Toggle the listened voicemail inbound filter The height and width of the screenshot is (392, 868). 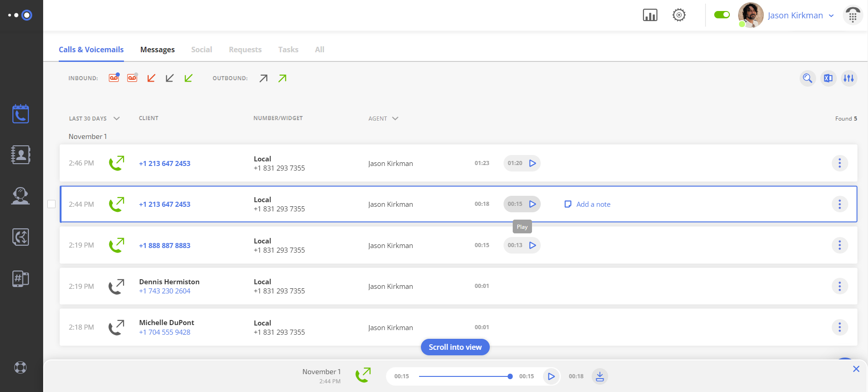133,78
